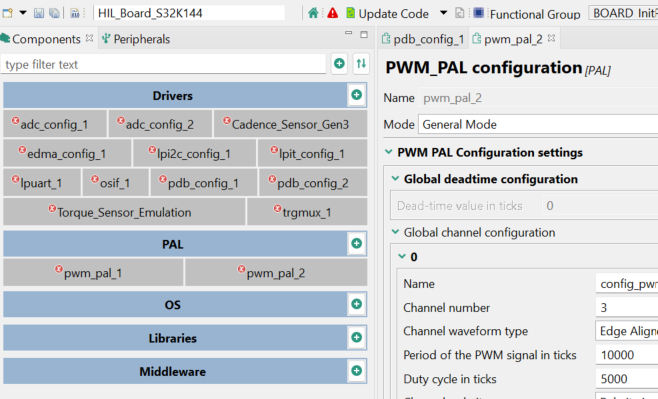Click the PWM period field showing 10000

point(627,355)
